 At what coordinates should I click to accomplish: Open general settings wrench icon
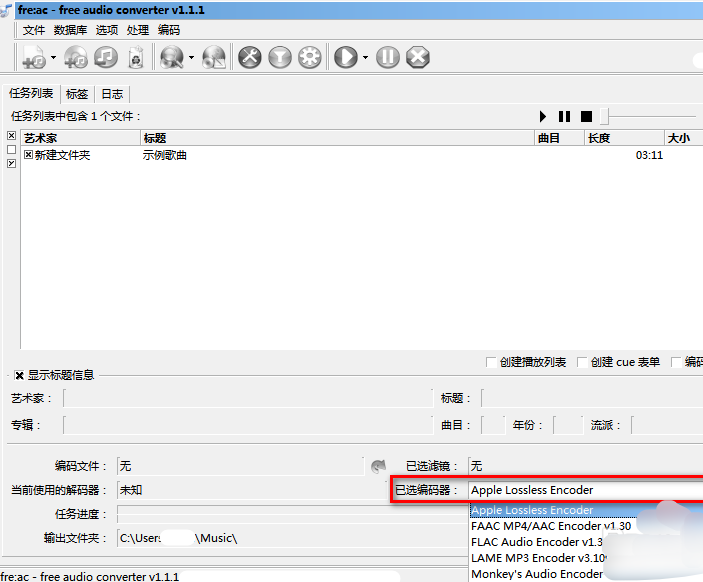pyautogui.click(x=250, y=57)
